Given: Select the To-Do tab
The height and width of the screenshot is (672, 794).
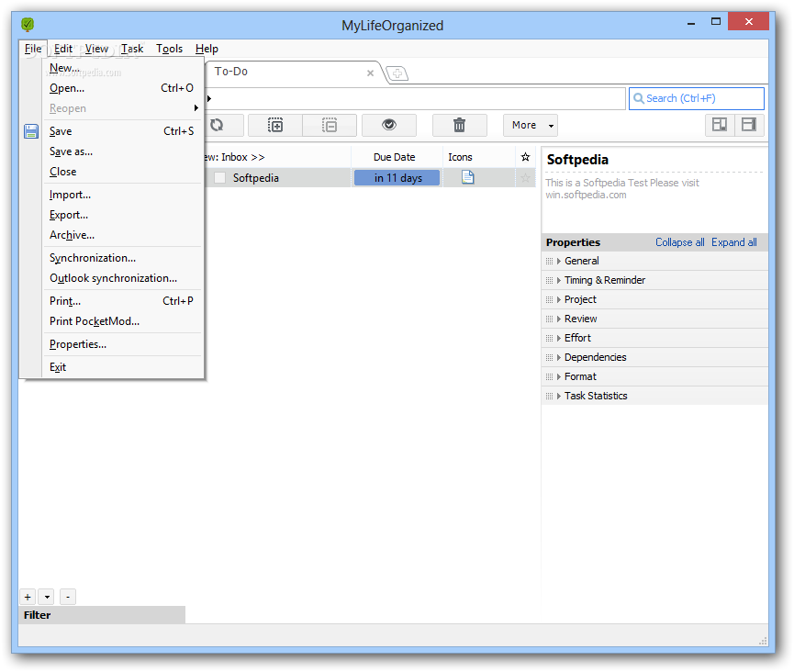Looking at the screenshot, I should 291,72.
